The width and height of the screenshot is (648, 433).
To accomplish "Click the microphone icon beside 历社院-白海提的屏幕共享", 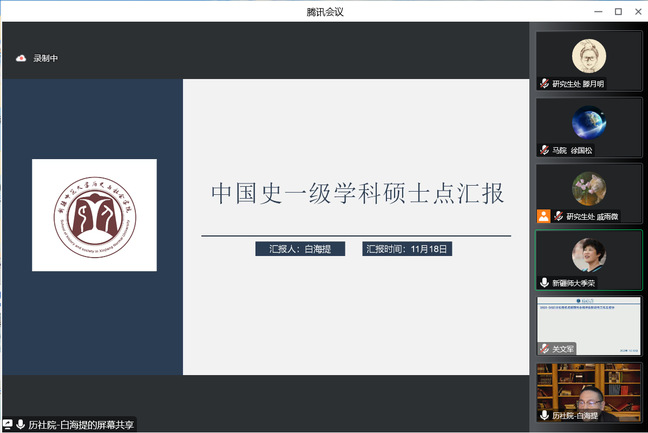I will point(20,424).
